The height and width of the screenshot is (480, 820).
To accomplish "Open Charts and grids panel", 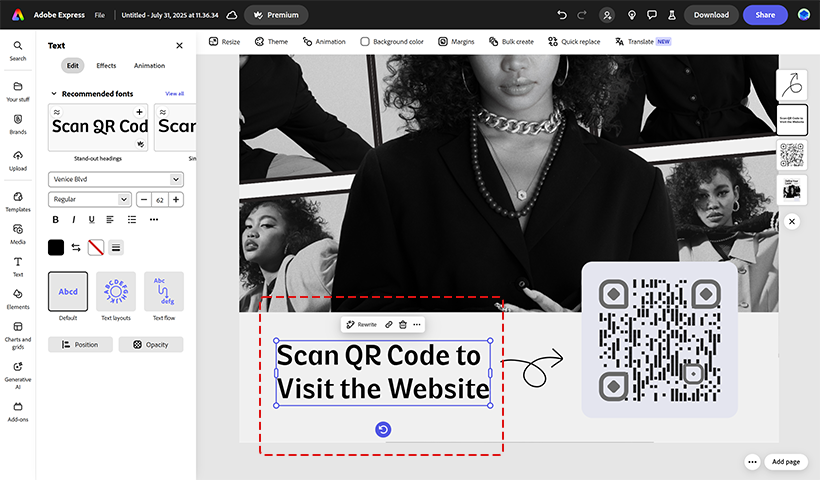I will pyautogui.click(x=18, y=335).
